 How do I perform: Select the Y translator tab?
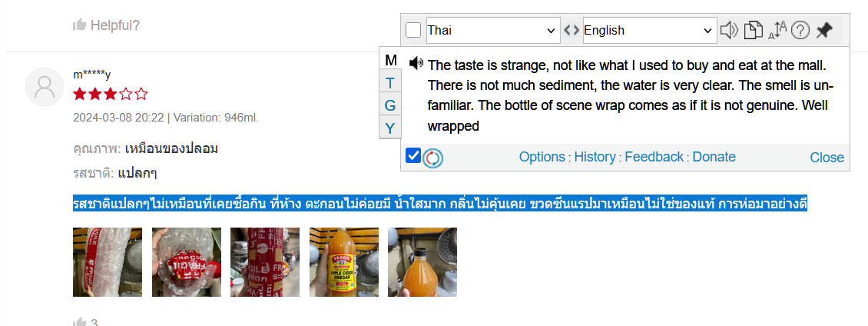[x=390, y=128]
